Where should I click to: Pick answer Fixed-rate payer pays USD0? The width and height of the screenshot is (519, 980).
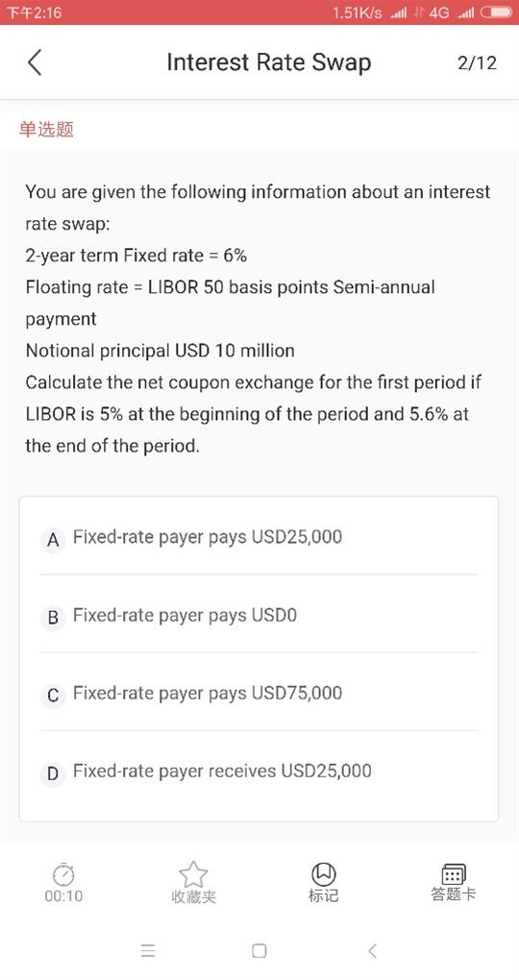(185, 616)
